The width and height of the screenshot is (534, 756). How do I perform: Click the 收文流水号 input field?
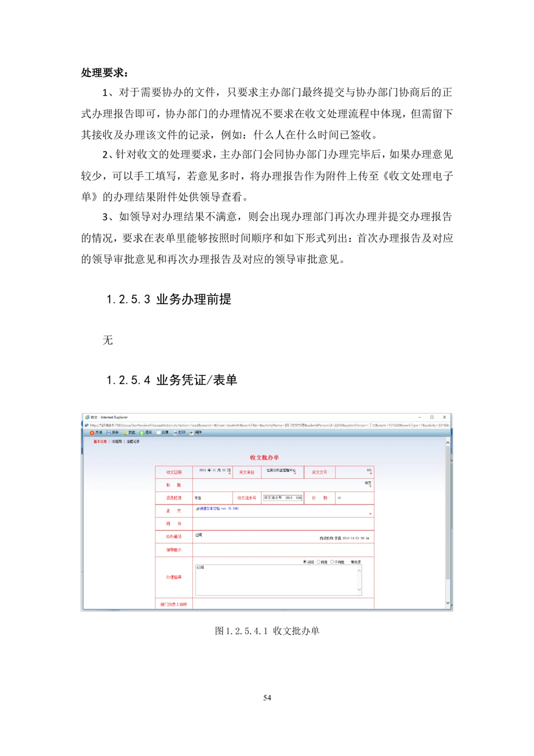[282, 498]
